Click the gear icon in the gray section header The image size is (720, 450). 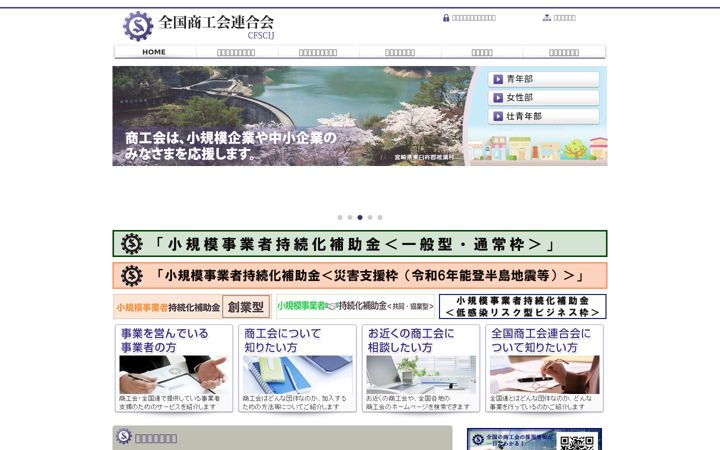click(124, 436)
